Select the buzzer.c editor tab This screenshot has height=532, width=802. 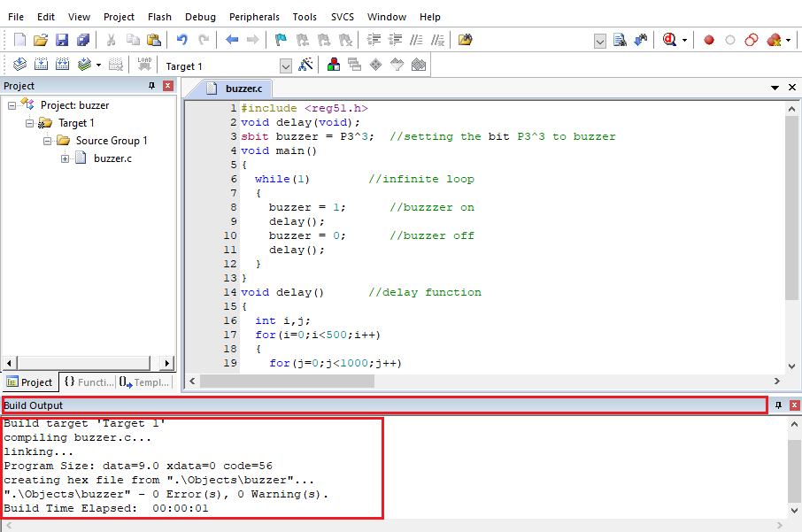tap(235, 89)
